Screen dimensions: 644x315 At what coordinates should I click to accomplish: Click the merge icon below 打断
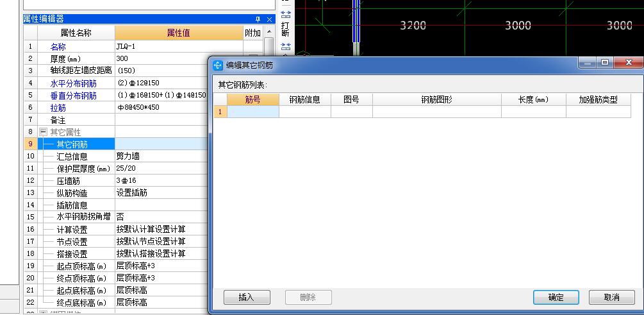tap(285, 46)
